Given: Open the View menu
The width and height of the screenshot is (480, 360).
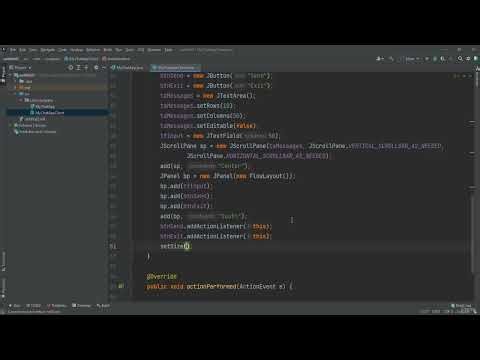Looking at the screenshot, I should point(33,50).
